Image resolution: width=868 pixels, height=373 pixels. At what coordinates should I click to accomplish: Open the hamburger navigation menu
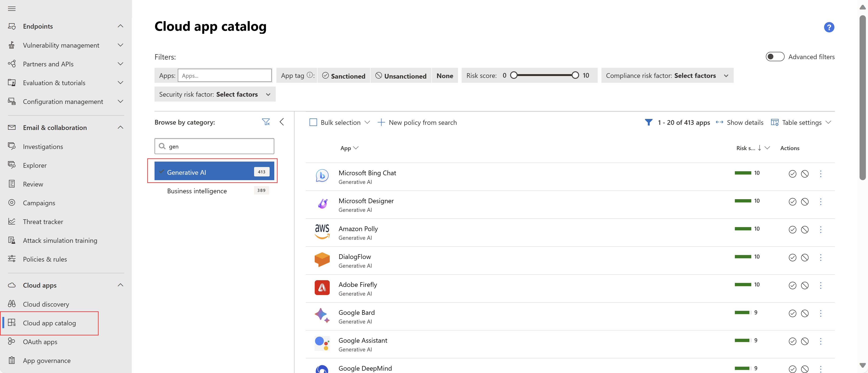pyautogui.click(x=12, y=8)
